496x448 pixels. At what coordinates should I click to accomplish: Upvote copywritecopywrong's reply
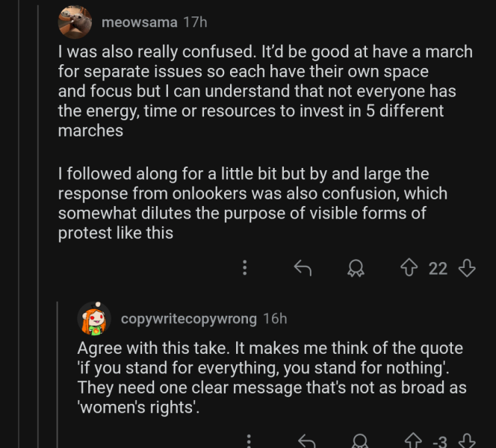pos(413,441)
